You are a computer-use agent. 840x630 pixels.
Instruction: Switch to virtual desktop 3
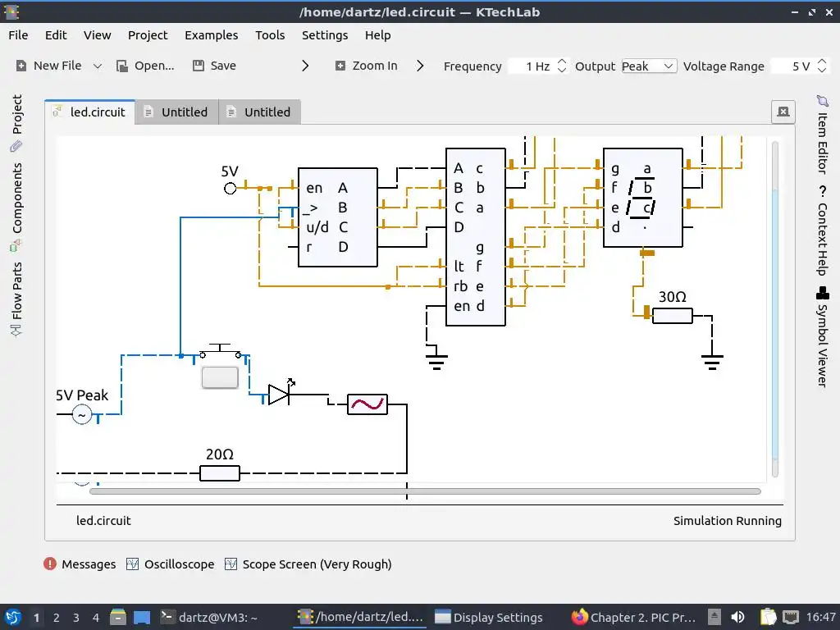[76, 618]
